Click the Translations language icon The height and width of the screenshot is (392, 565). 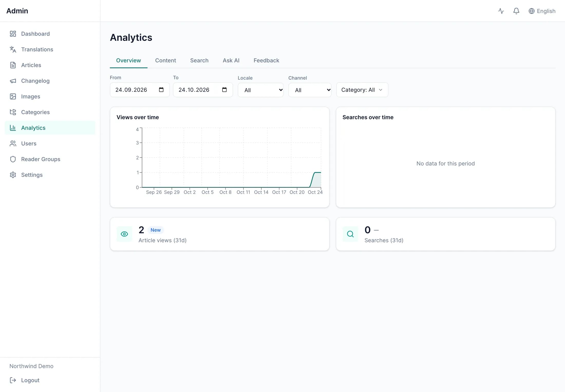[x=13, y=50]
